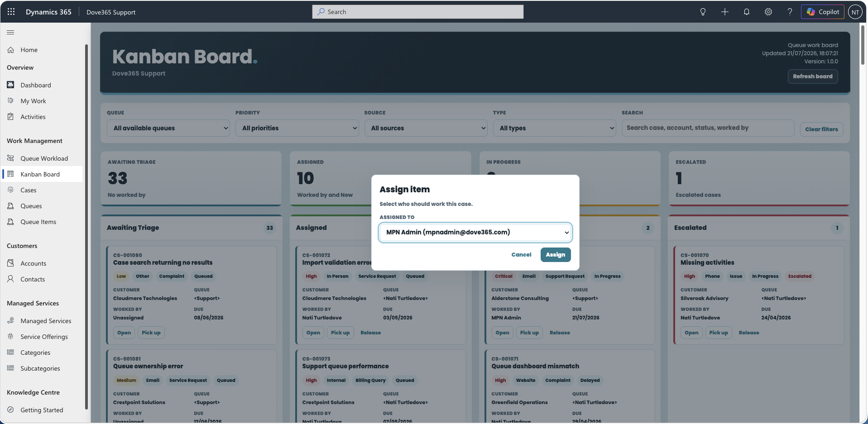Viewport: 868px width, 424px height.
Task: Pick up case CS-001080
Action: pos(151,333)
